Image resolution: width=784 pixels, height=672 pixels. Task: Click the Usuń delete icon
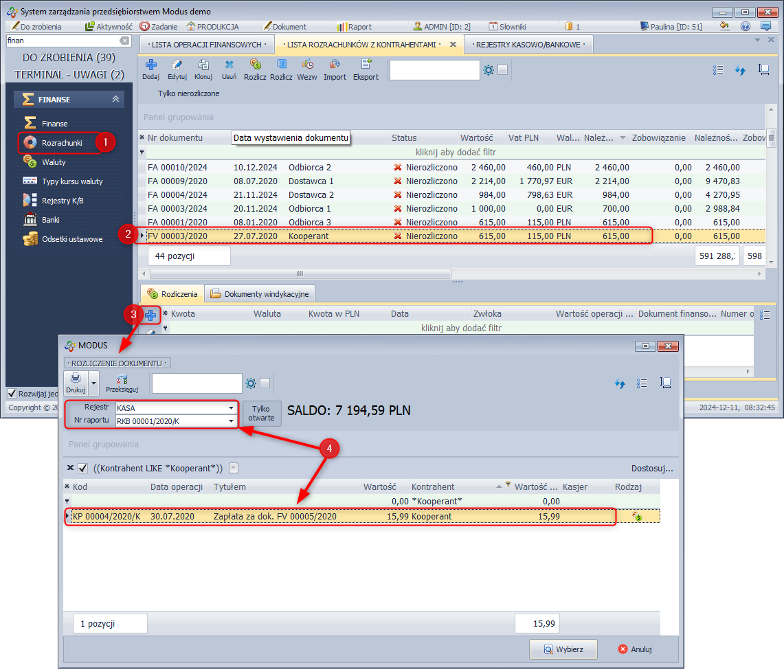coord(229,65)
